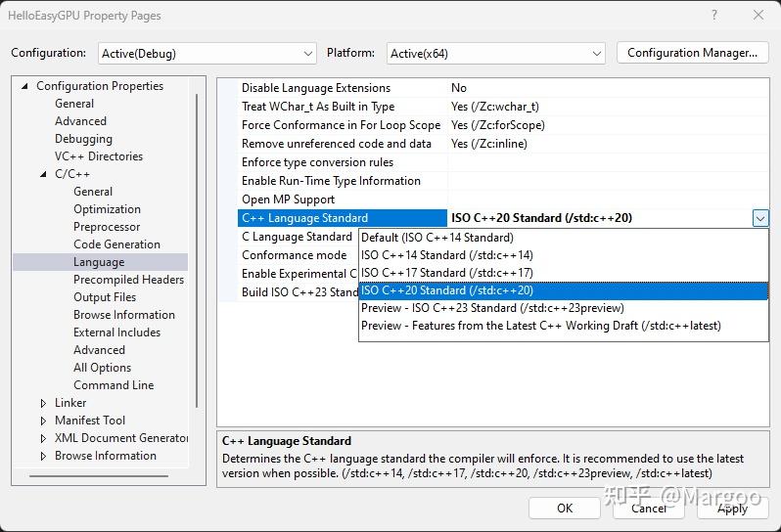Click the tree panel horizontal scrollbar
Viewport: 781px width, 532px height.
[x=99, y=475]
